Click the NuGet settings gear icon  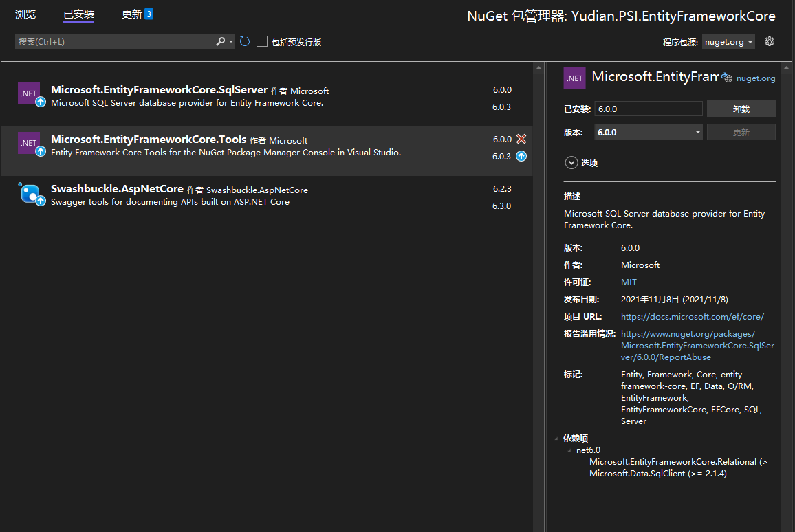pos(769,41)
